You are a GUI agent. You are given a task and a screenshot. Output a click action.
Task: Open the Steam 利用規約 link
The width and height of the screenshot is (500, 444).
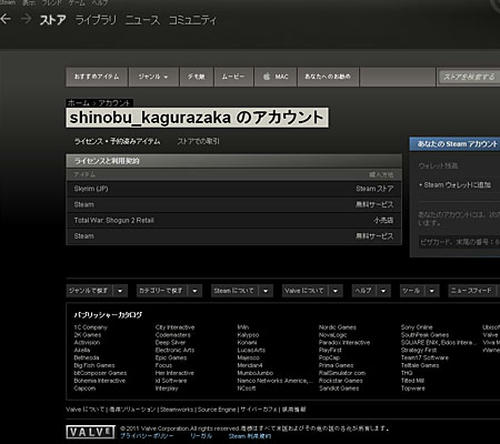250,436
